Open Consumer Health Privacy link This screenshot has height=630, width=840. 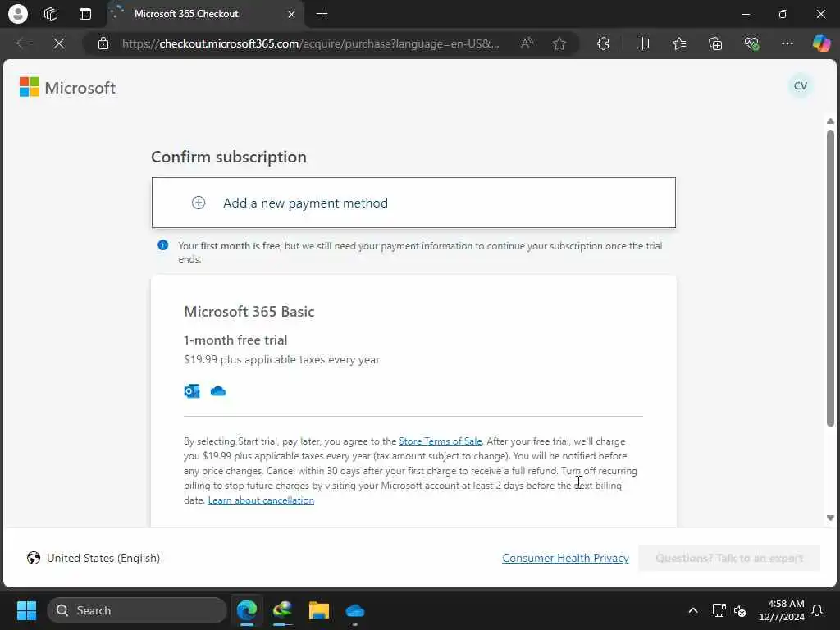(565, 558)
